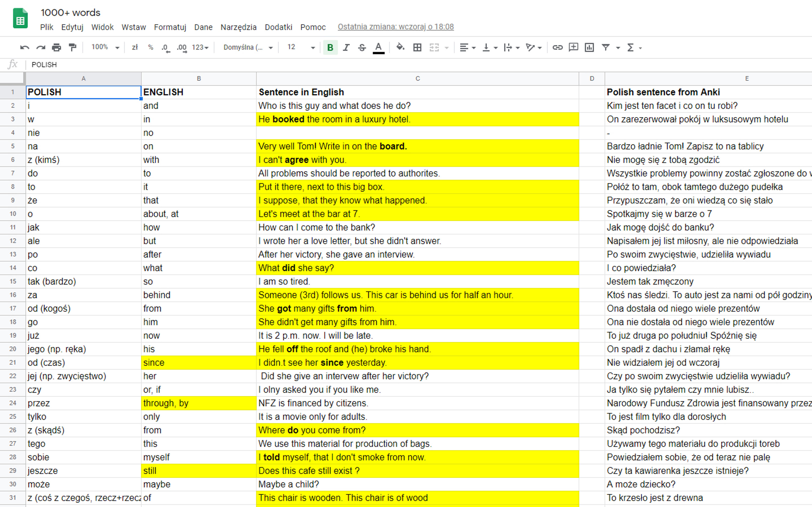Viewport: 812px width, 507px height.
Task: Click the redo icon
Action: click(x=41, y=48)
